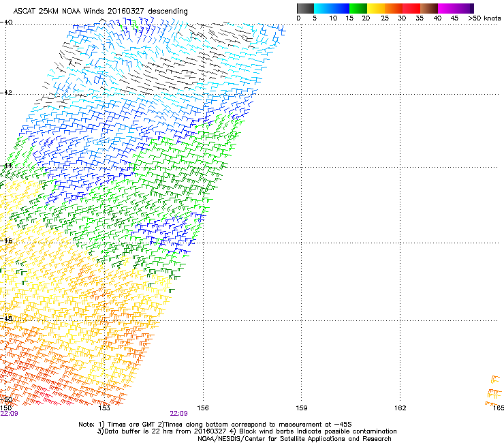
Task: Click the 'ASCAT 25KM NOAA Winds 20160327 descending' title
Action: click(100, 11)
